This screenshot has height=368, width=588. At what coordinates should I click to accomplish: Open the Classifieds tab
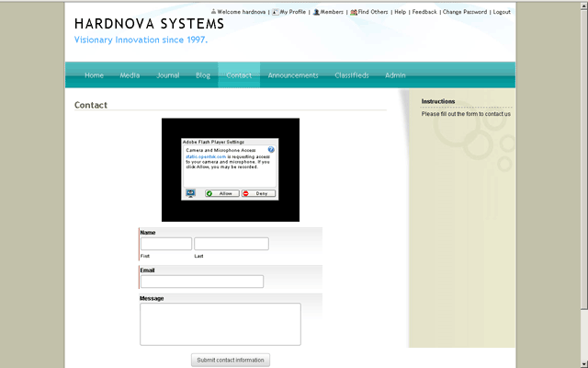click(x=352, y=75)
